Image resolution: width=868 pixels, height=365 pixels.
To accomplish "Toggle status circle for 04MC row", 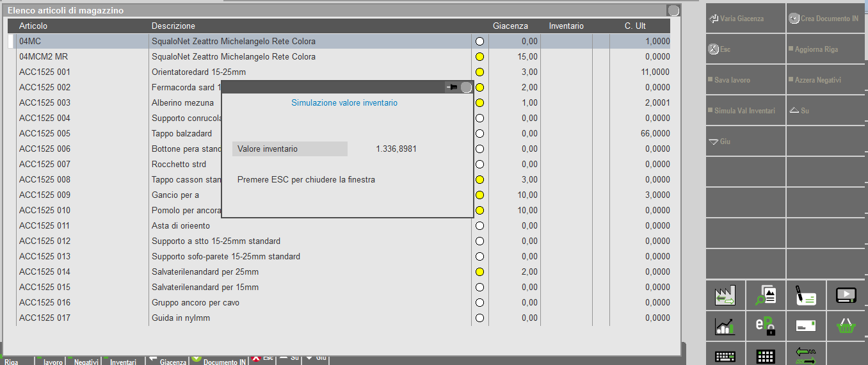I will (x=479, y=42).
